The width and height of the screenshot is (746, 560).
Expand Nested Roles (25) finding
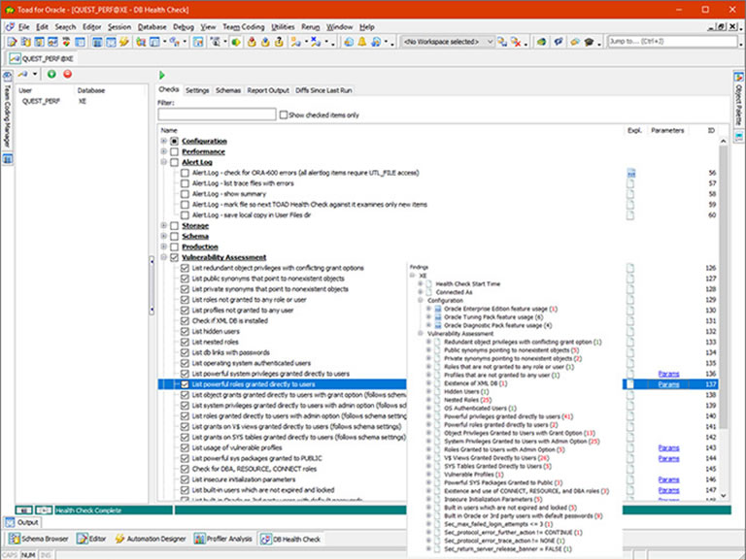coord(428,399)
